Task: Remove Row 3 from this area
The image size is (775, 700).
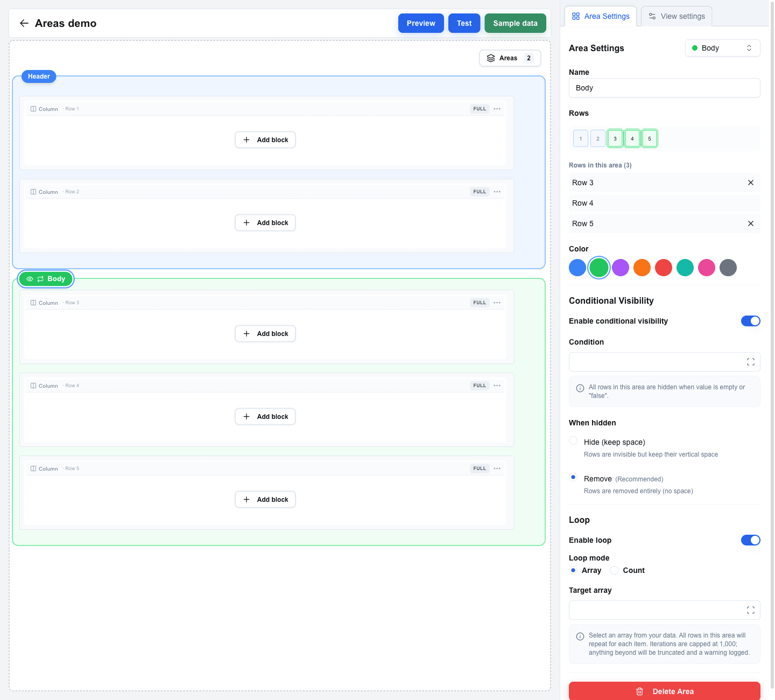Action: click(x=751, y=183)
